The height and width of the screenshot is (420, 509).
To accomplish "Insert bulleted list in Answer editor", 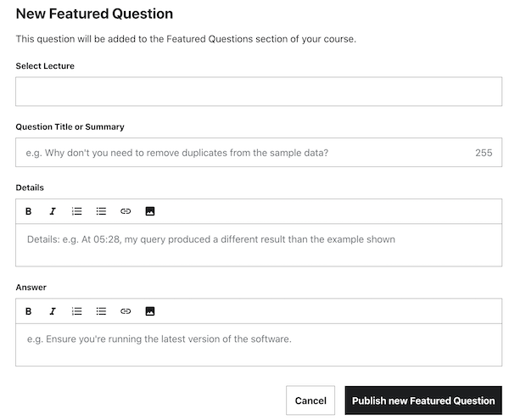I will (101, 311).
